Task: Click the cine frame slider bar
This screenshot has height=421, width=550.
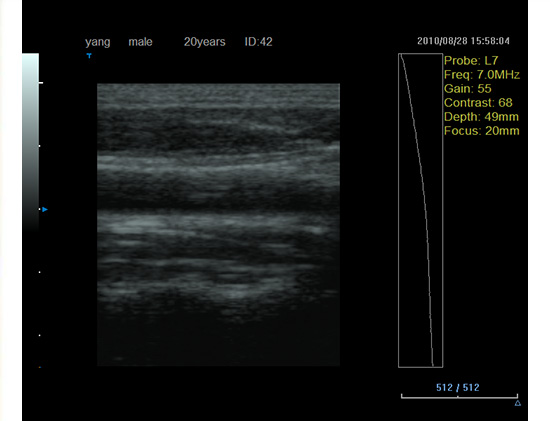Action: click(459, 397)
